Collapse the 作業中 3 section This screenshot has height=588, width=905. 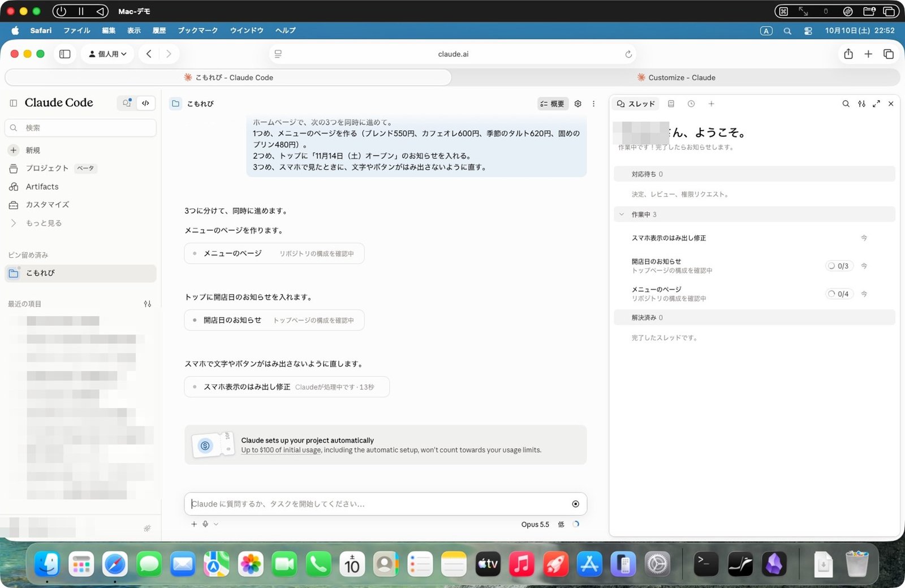point(755,214)
